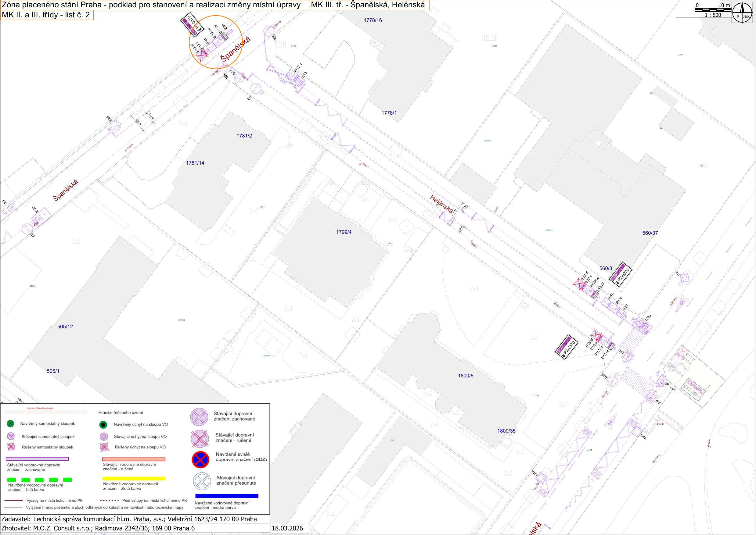Click the north arrow compass symbol
Image resolution: width=756 pixels, height=535 pixels.
tap(742, 12)
